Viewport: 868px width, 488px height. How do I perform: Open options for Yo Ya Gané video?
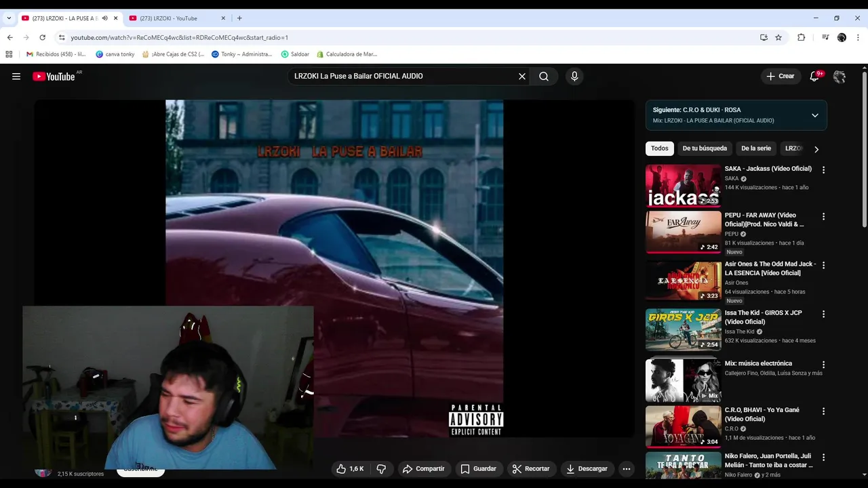[x=823, y=411]
